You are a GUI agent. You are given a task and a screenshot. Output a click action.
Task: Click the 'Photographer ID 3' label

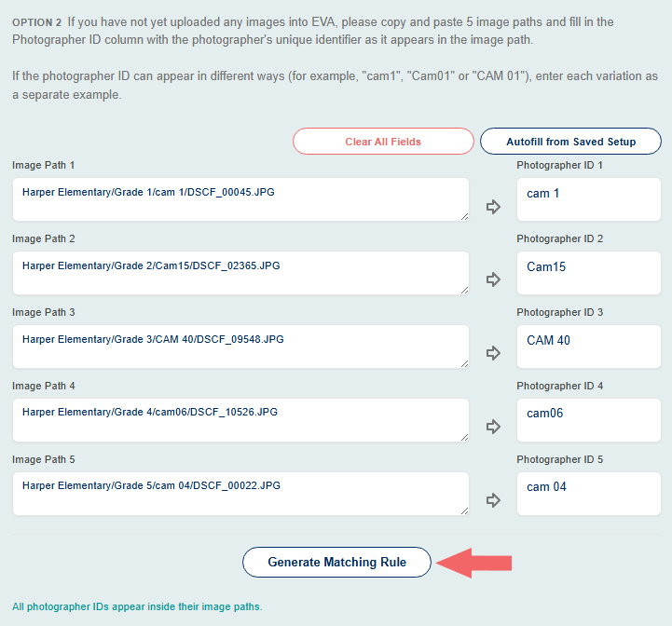point(559,312)
